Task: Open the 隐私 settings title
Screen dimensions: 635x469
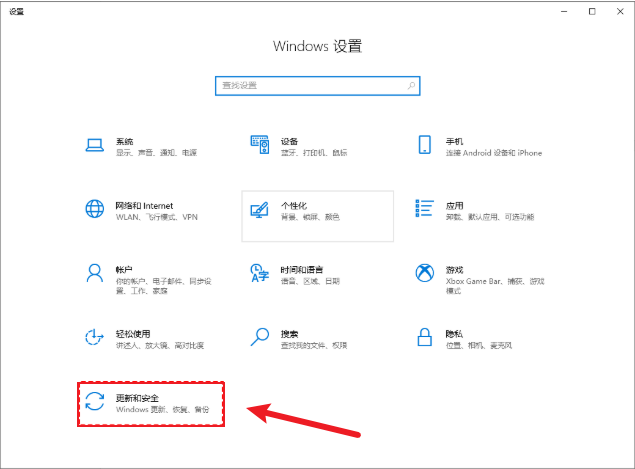Action: coord(454,334)
